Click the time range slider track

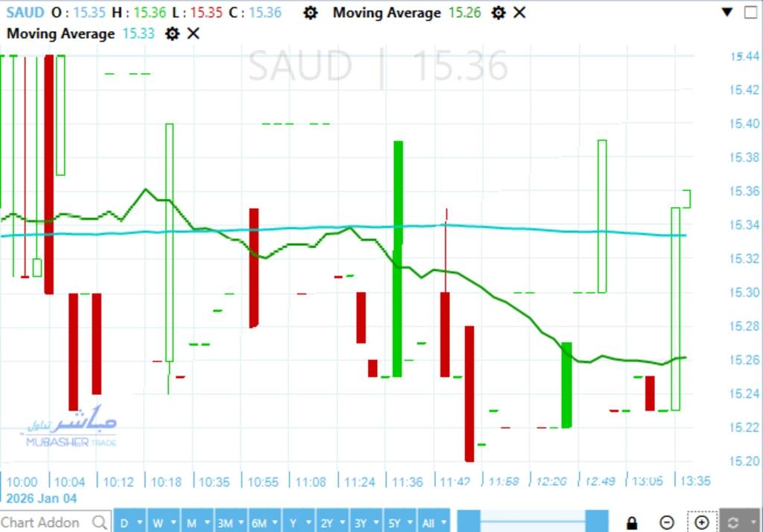[533, 522]
